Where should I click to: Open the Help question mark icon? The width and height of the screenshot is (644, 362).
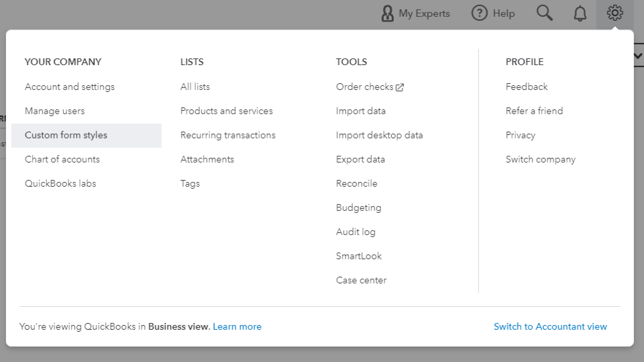coord(480,13)
